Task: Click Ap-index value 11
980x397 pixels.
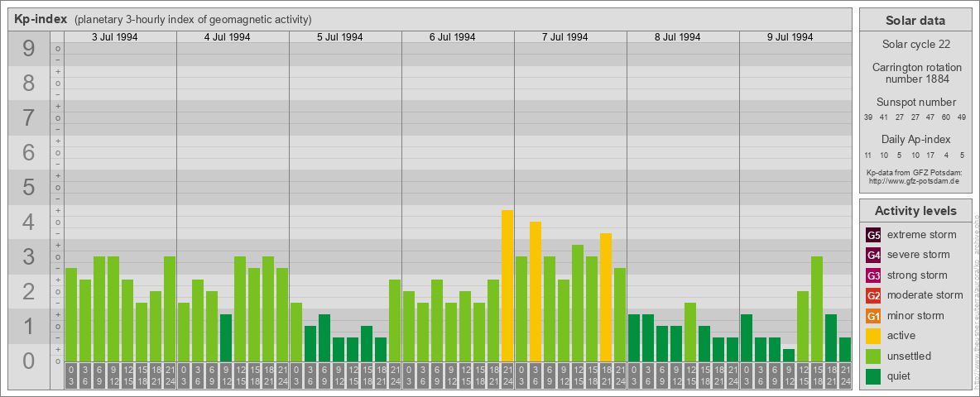Action: coord(868,155)
